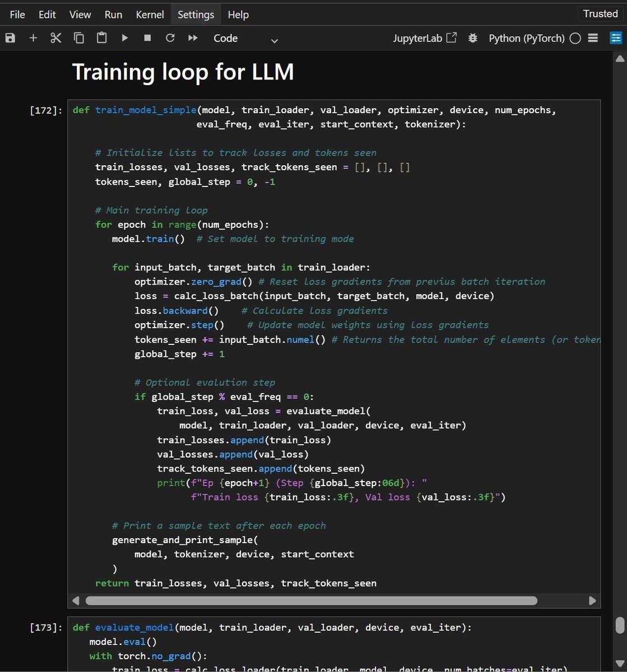Viewport: 627px width, 672px height.
Task: Click the horizontal scrollbar thumb in cell 172
Action: pos(311,601)
